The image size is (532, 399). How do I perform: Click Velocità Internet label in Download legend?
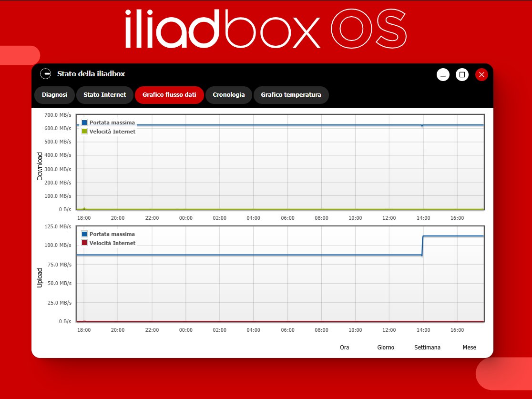click(x=113, y=131)
